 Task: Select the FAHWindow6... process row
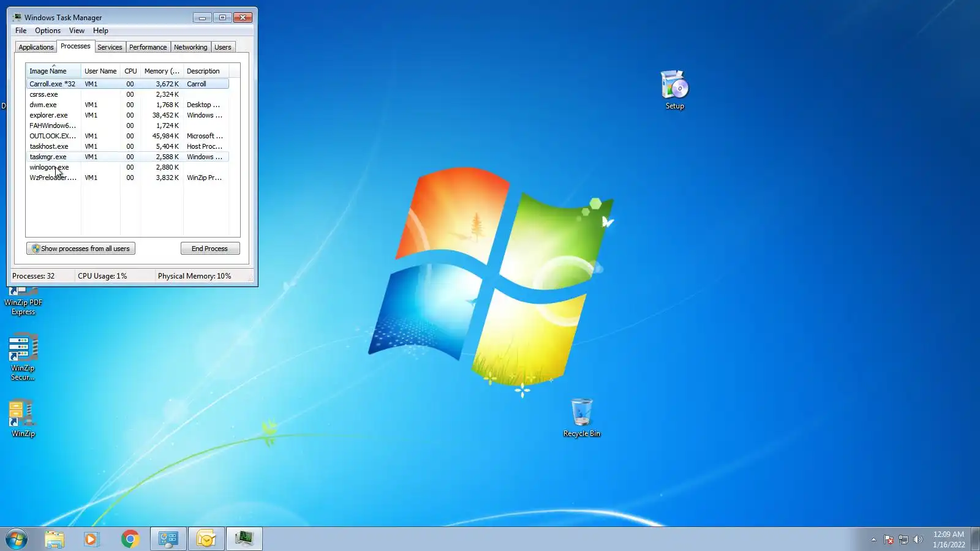(x=127, y=126)
